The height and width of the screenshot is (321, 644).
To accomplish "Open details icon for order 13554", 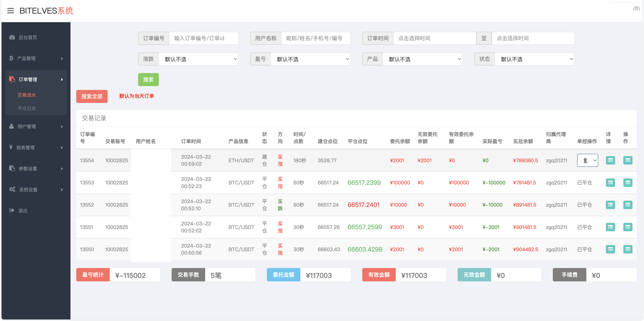I will pyautogui.click(x=610, y=160).
